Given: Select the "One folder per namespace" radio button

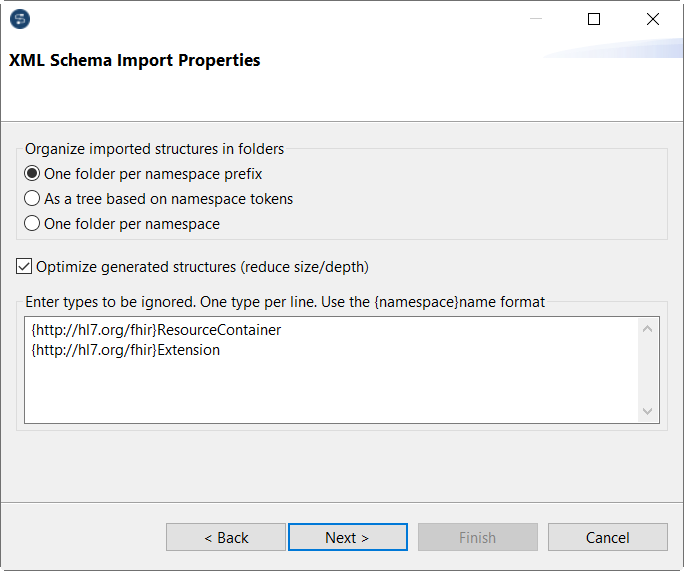Looking at the screenshot, I should click(x=33, y=224).
